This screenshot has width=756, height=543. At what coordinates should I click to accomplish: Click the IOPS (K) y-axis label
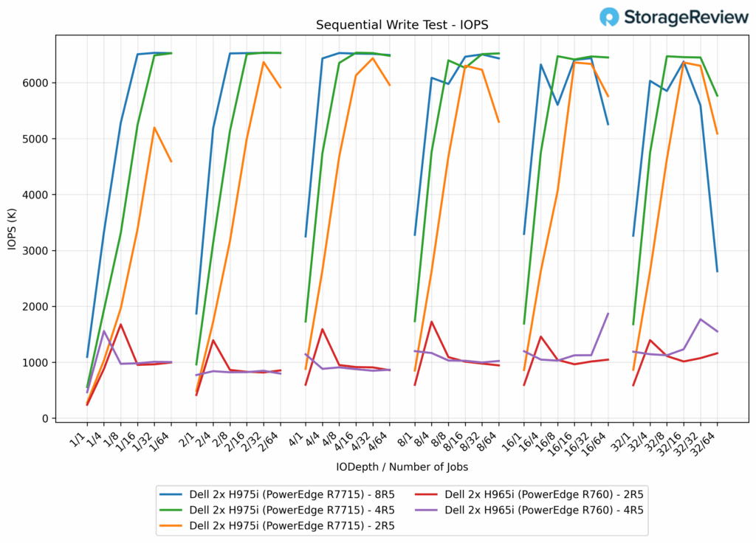tap(13, 229)
